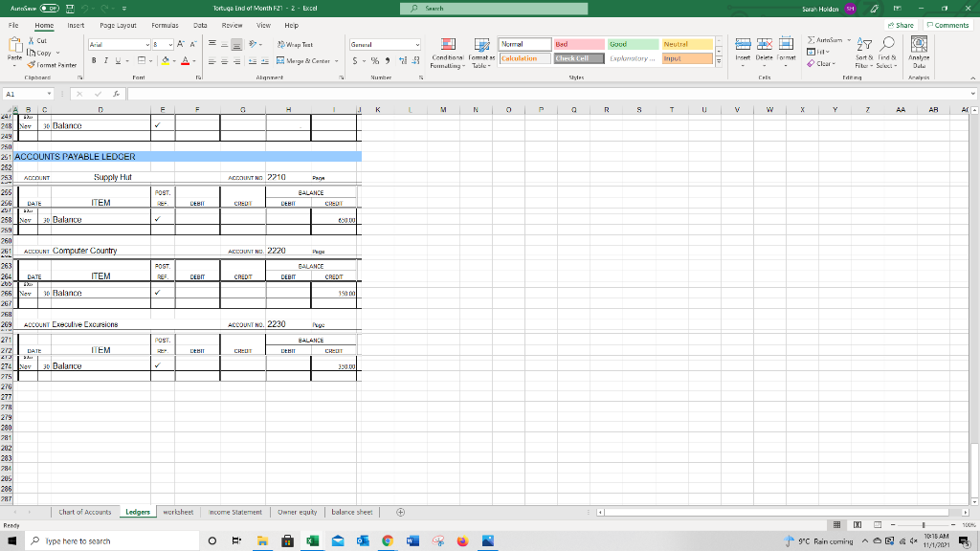This screenshot has height=551, width=980.
Task: Open Conditional Formatting menu
Action: click(448, 54)
